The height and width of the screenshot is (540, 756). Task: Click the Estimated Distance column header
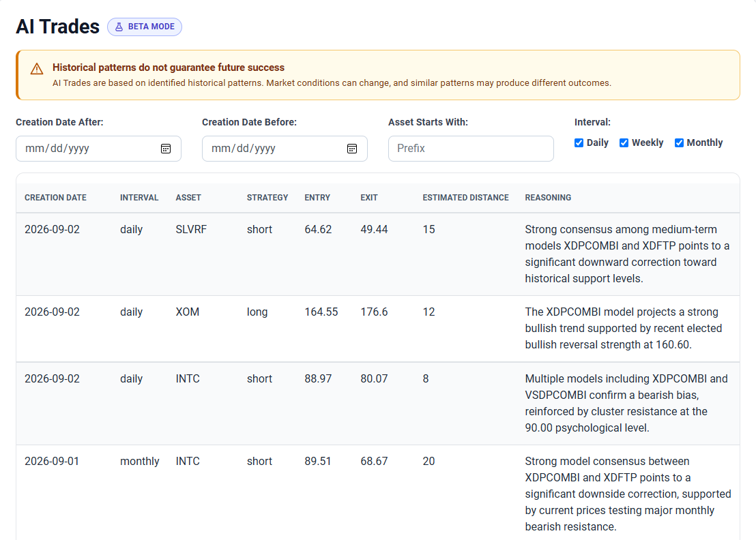pos(465,198)
